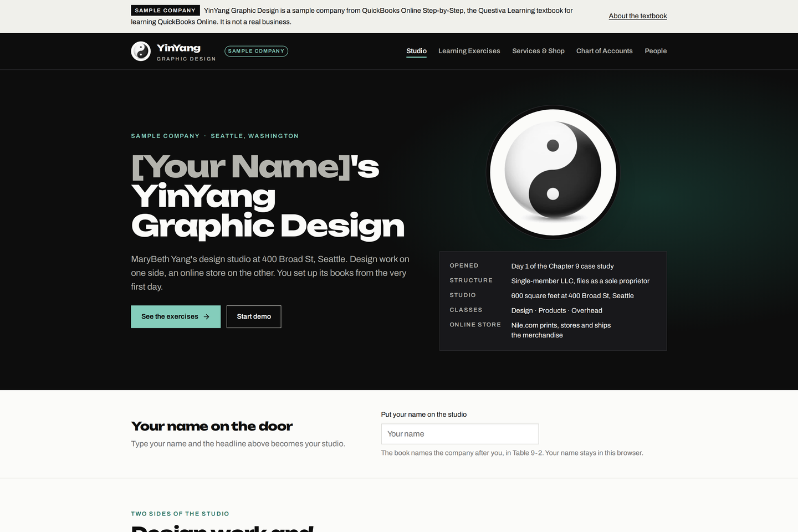
Task: Click the large yin-yang hero emblem
Action: click(553, 172)
